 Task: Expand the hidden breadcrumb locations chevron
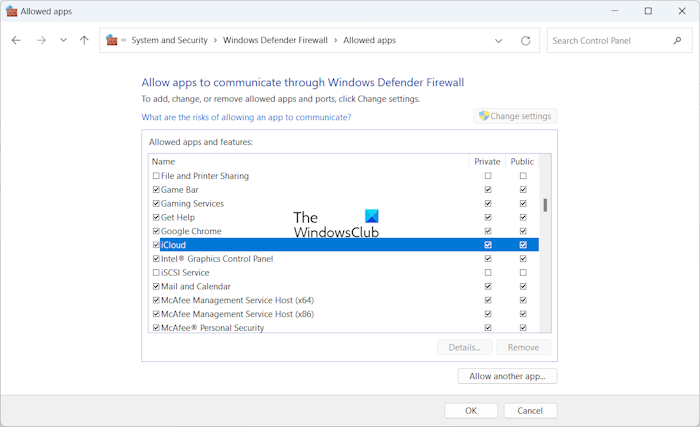coord(125,41)
